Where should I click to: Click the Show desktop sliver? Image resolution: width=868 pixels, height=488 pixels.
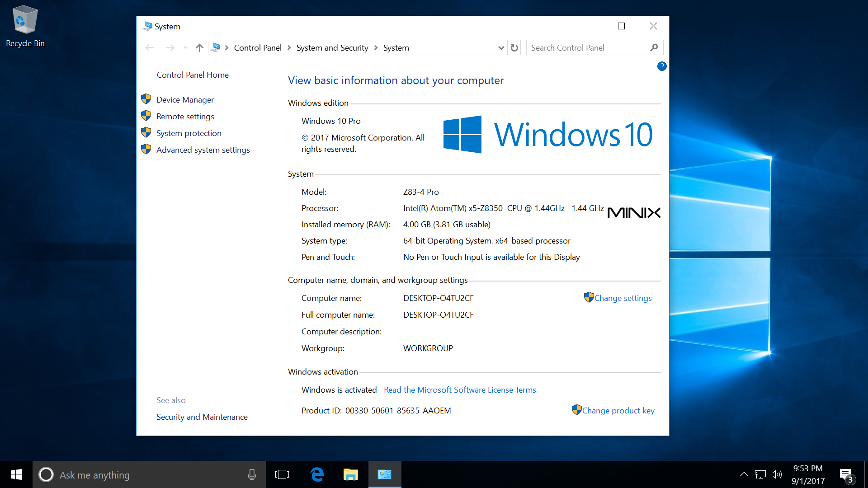(x=865, y=474)
